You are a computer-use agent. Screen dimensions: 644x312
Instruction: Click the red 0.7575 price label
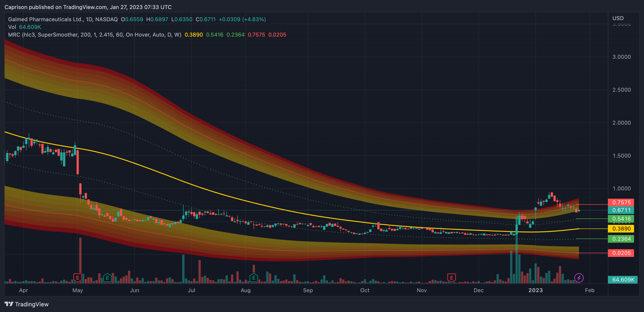pyautogui.click(x=621, y=203)
